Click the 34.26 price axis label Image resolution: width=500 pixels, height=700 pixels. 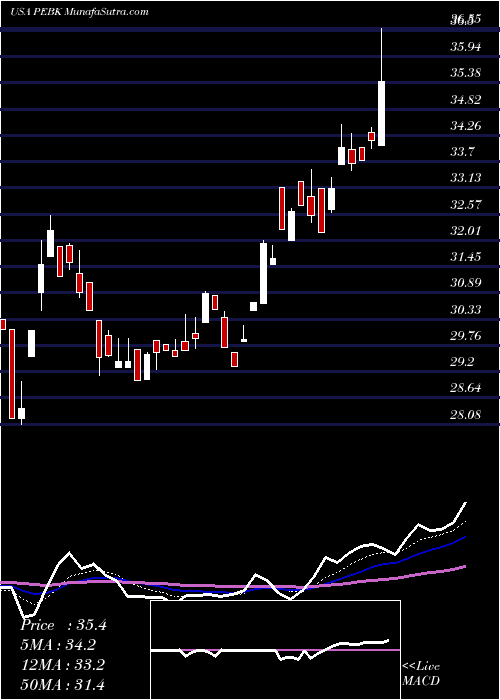(466, 125)
